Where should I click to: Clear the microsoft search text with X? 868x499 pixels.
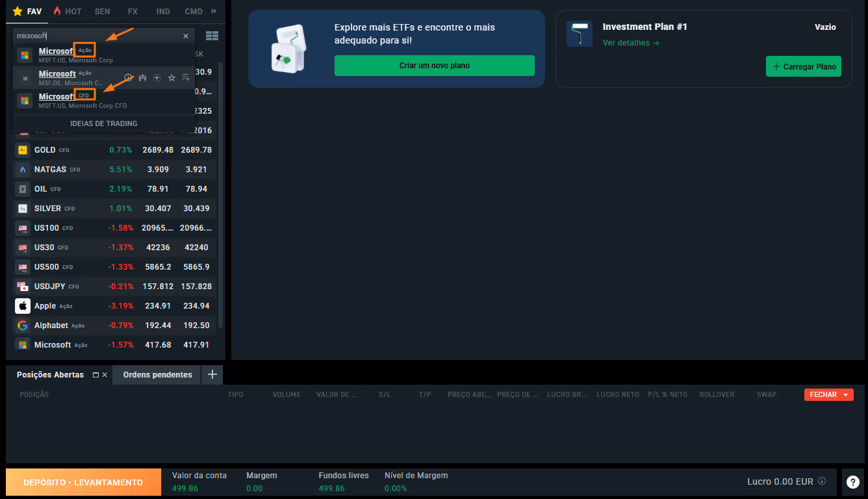click(x=185, y=36)
